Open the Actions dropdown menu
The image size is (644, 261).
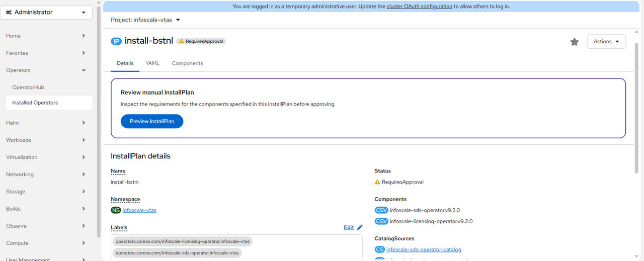click(606, 42)
